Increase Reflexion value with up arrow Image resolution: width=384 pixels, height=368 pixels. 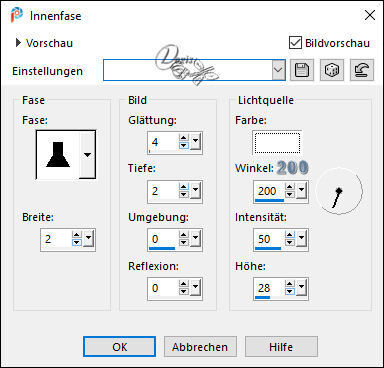click(x=184, y=283)
